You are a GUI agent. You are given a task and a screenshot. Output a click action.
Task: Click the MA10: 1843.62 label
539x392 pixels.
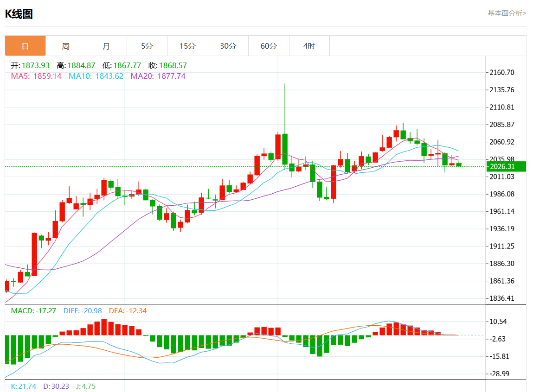coord(96,76)
